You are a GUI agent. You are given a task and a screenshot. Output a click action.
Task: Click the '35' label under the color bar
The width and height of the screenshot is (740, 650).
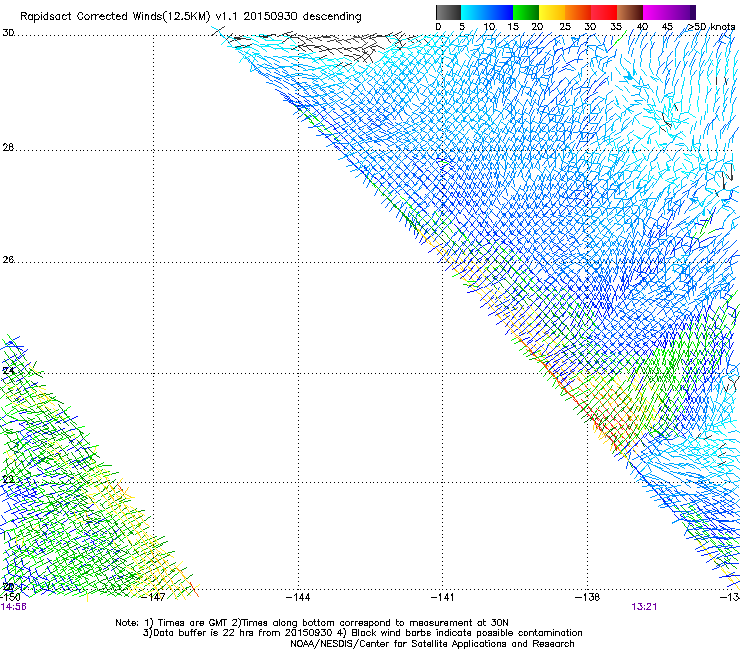616,27
